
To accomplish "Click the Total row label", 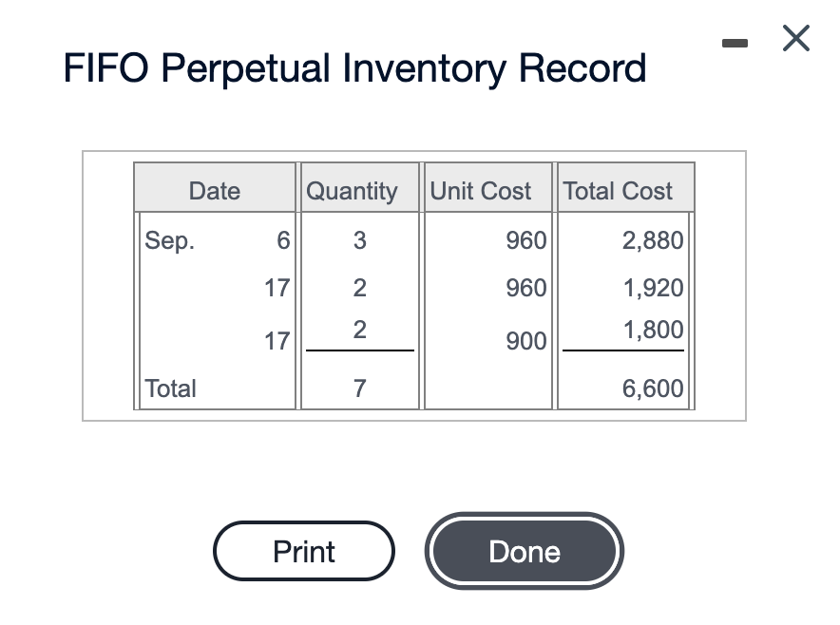I will [x=170, y=388].
